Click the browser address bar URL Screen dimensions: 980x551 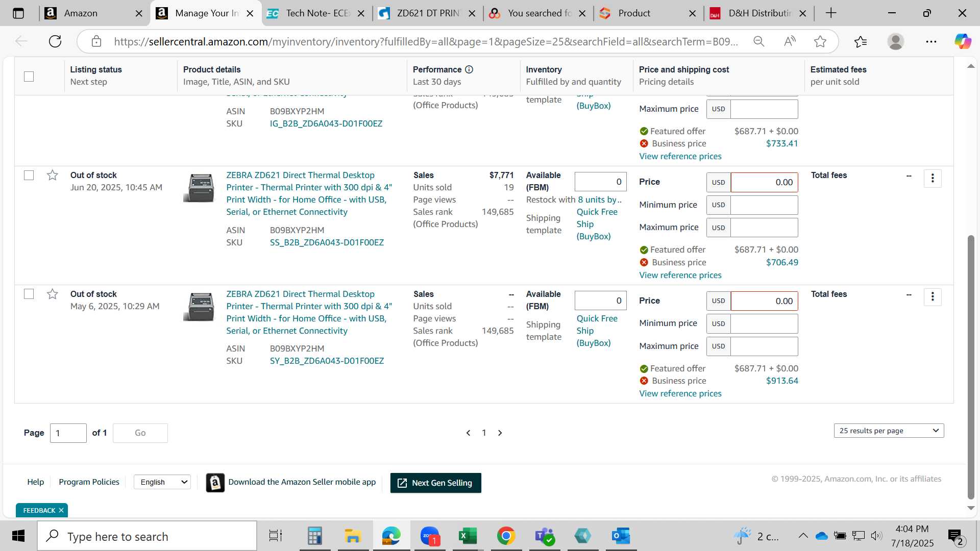[x=426, y=41]
